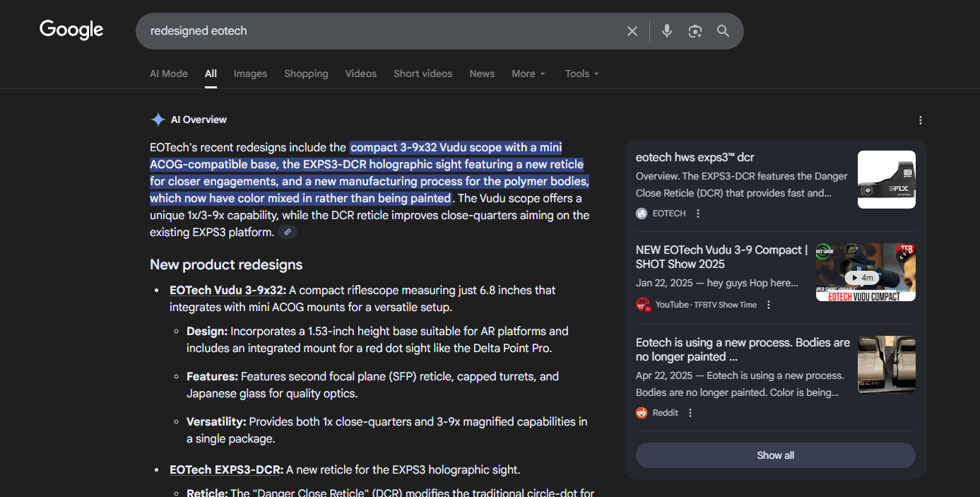980x497 pixels.
Task: Click in the search field containing redesigned eotech
Action: point(382,31)
